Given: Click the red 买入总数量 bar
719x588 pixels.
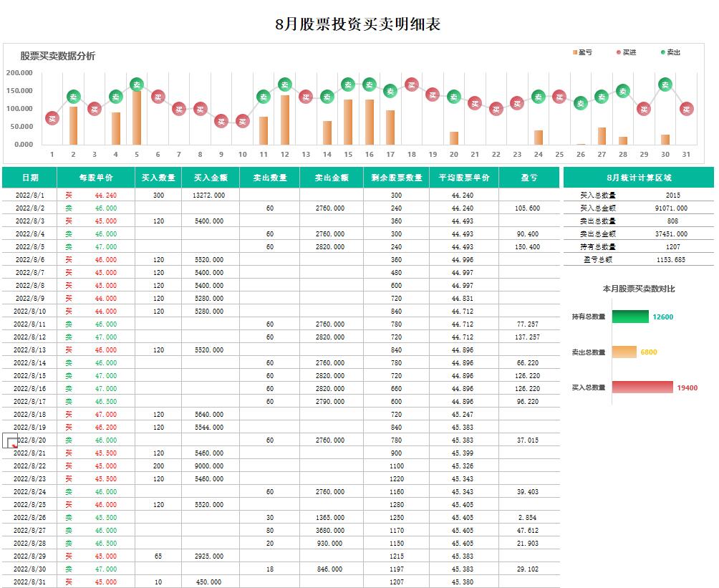Looking at the screenshot, I should pos(642,387).
